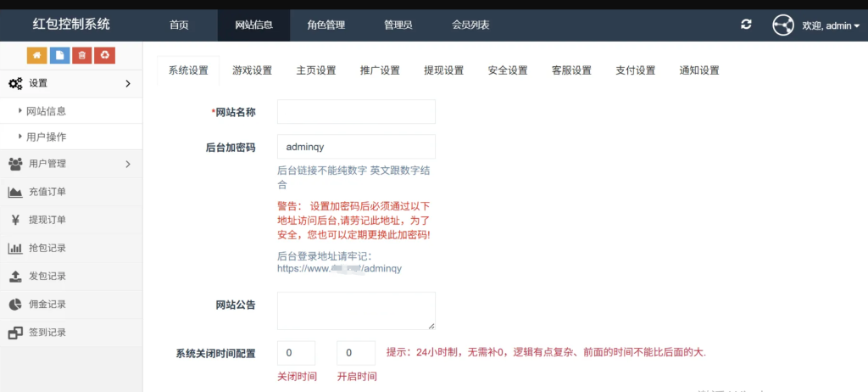Go to 首页 in top navigation

pos(180,25)
